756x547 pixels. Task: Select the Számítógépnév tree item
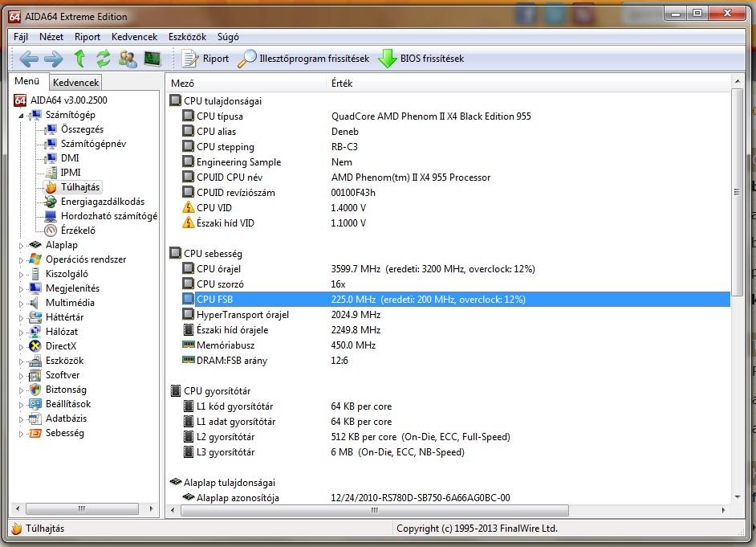93,144
